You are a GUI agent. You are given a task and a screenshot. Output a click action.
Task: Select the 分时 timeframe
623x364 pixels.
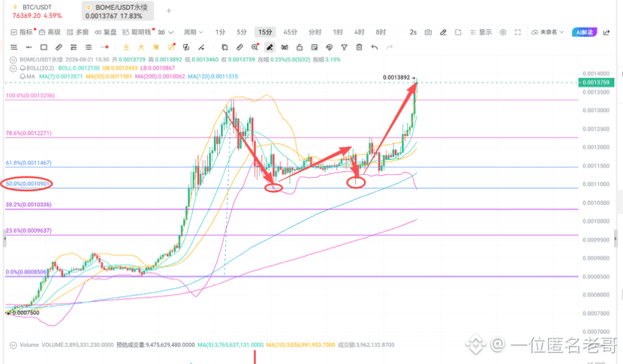click(315, 32)
